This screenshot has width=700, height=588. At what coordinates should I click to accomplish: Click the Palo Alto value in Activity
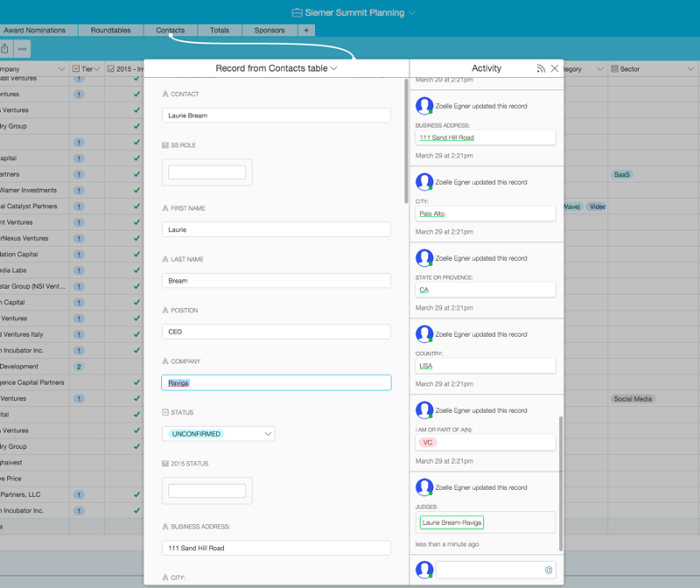[x=432, y=213]
